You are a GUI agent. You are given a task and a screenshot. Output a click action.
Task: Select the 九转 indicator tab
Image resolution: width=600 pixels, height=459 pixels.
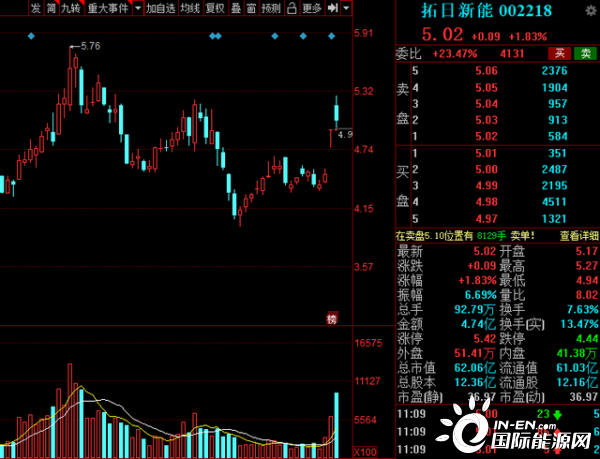pyautogui.click(x=70, y=8)
